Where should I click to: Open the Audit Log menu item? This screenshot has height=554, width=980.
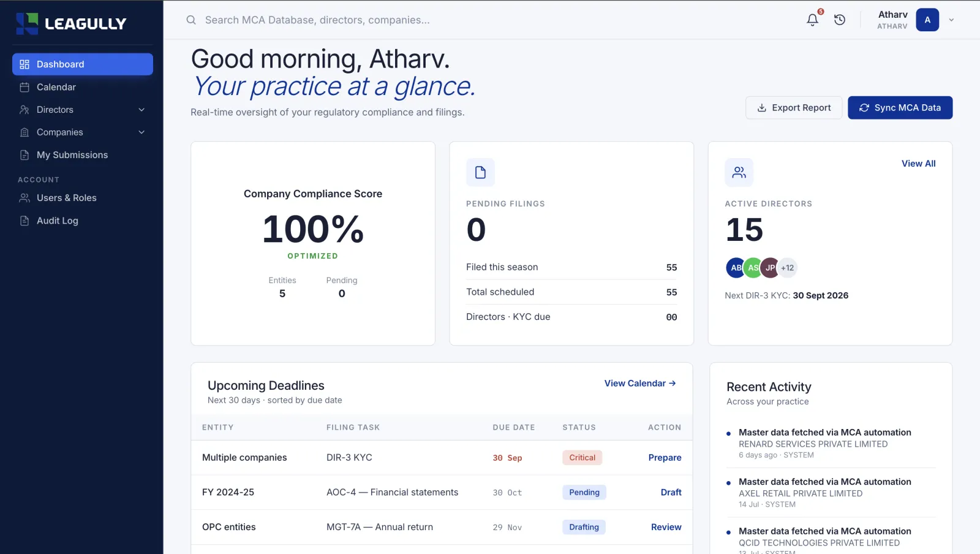click(83, 221)
